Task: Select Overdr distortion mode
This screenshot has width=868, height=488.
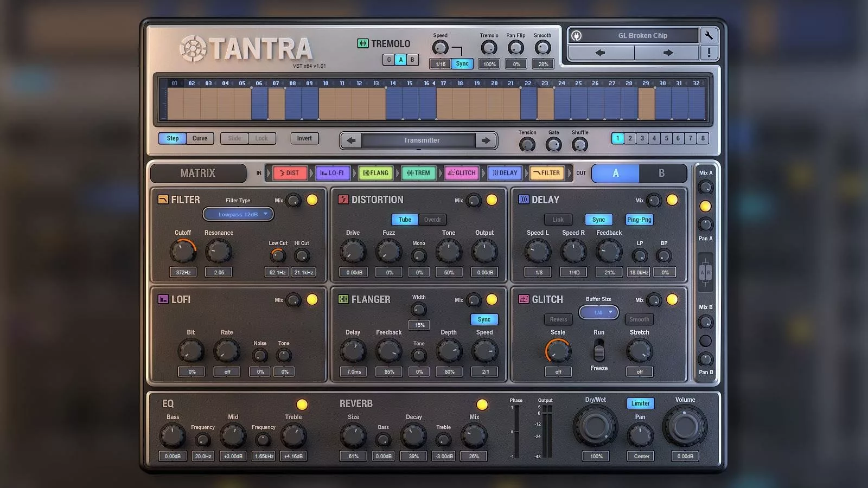Action: point(432,220)
